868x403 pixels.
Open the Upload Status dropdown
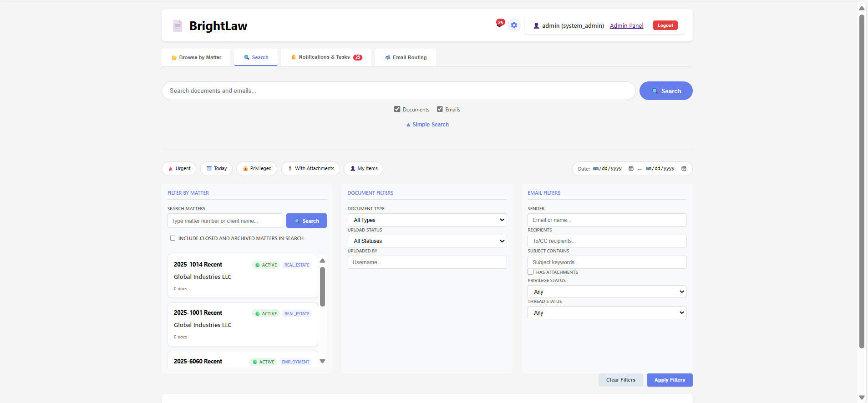coord(427,241)
